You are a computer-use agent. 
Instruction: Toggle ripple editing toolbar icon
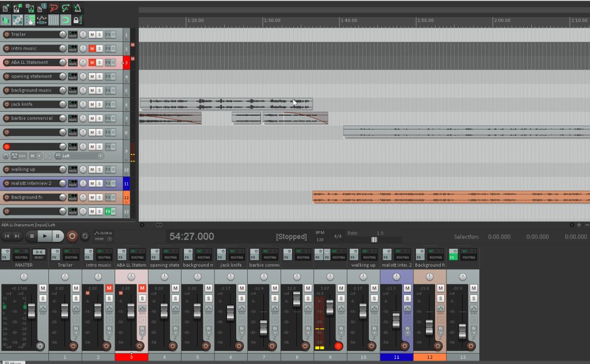(29, 20)
